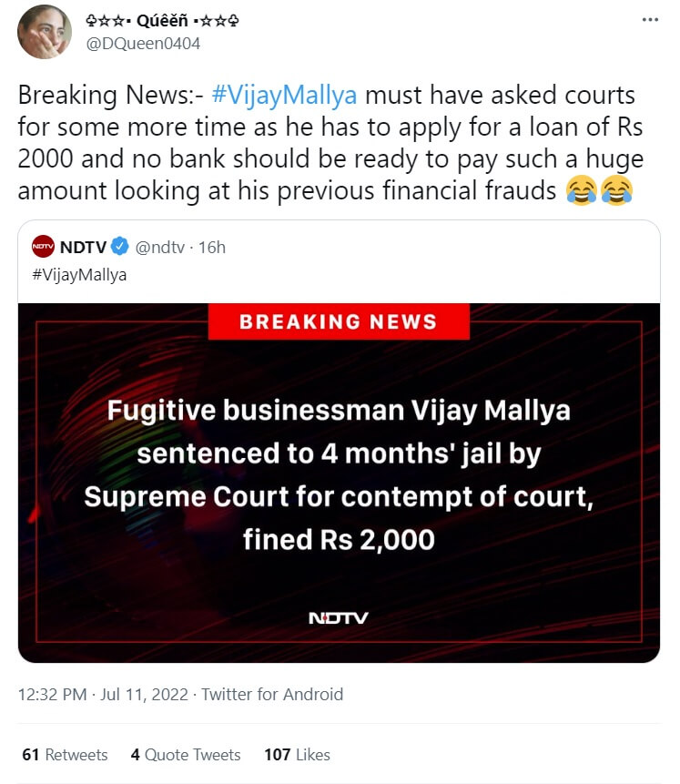The width and height of the screenshot is (680, 784).
Task: View the 4 Quote Tweets list
Action: (186, 755)
